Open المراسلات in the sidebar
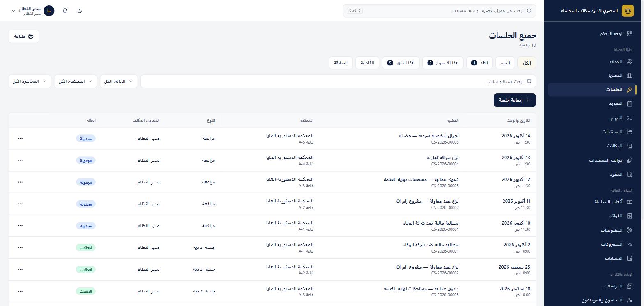This screenshot has height=306, width=644. coord(592,286)
